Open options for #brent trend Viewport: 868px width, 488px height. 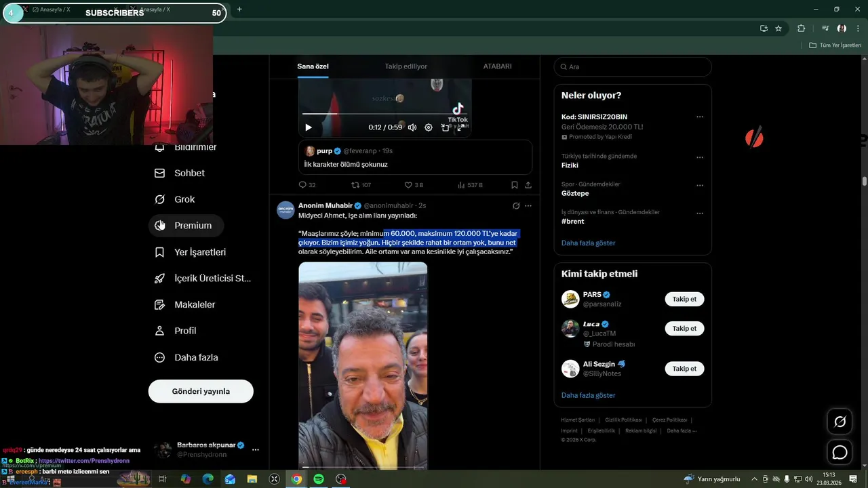700,213
